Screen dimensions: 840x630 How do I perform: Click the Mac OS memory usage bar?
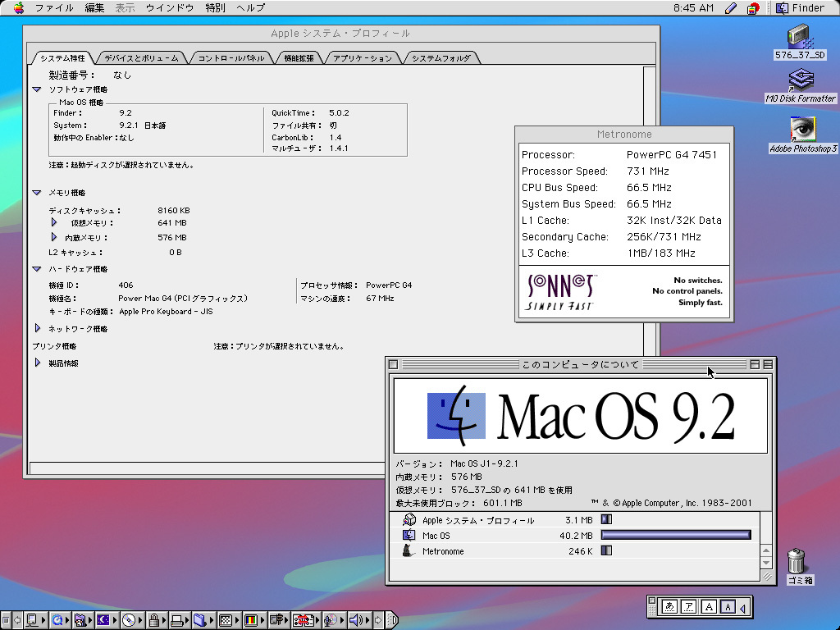pyautogui.click(x=676, y=535)
